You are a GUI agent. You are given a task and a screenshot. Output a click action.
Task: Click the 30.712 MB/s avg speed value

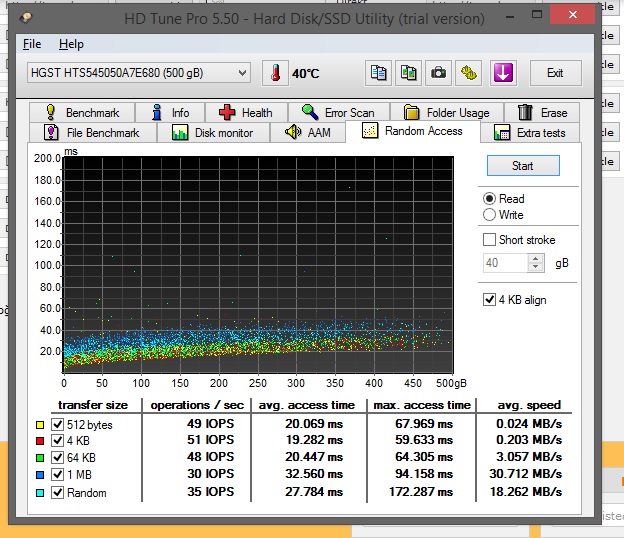pos(526,474)
